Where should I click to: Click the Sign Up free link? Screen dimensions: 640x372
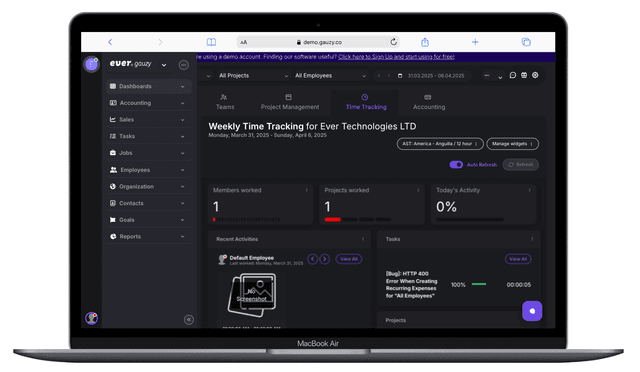pos(396,57)
